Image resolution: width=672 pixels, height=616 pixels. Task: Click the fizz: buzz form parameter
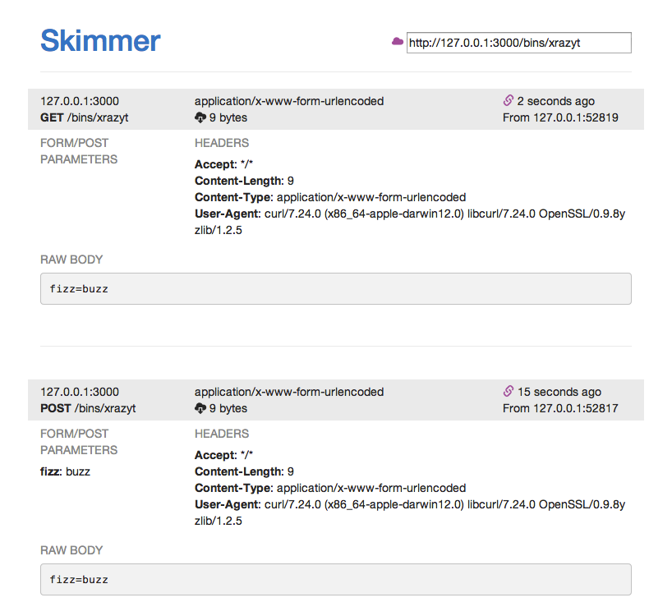click(66, 471)
